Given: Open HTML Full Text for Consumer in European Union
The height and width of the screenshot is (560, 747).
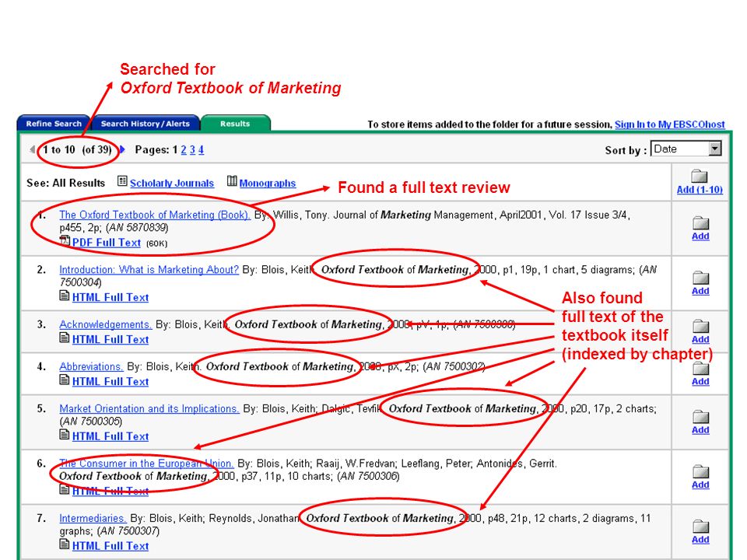Looking at the screenshot, I should pyautogui.click(x=110, y=492).
